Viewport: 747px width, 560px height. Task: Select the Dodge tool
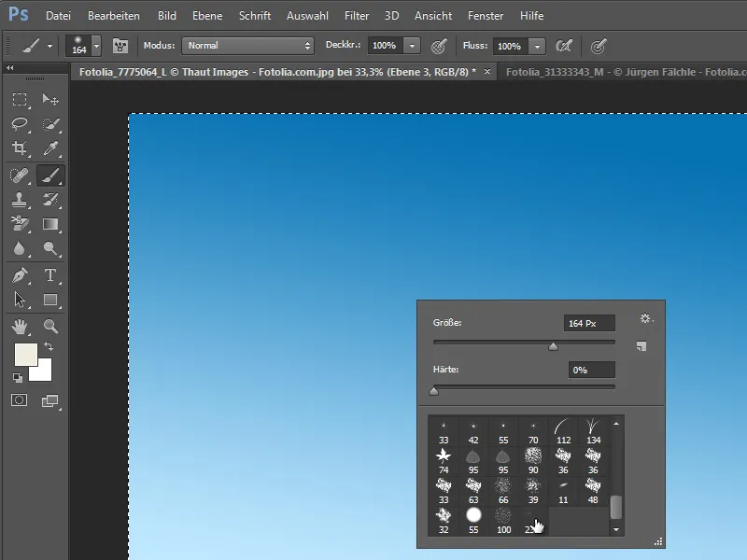(50, 248)
